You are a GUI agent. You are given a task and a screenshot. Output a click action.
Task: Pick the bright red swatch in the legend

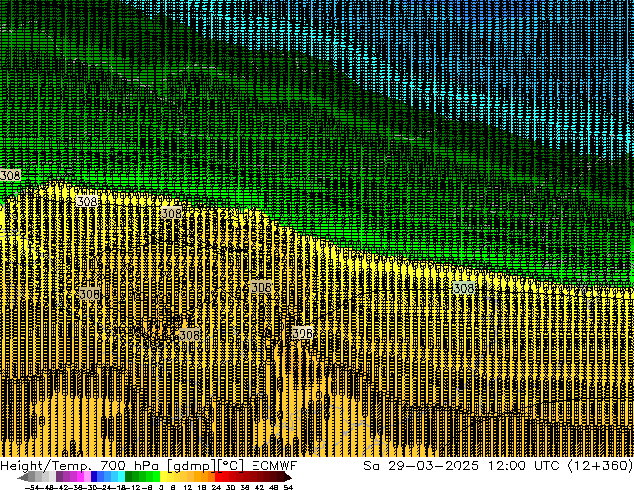coord(218,477)
